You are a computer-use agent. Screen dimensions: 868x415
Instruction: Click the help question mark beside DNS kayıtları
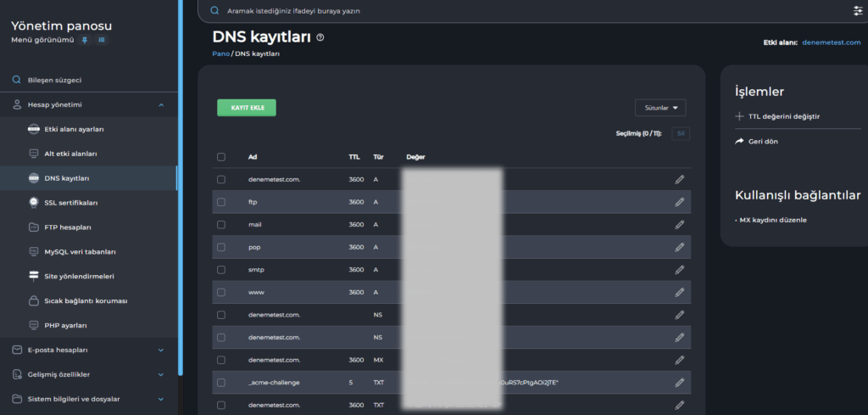tap(320, 38)
